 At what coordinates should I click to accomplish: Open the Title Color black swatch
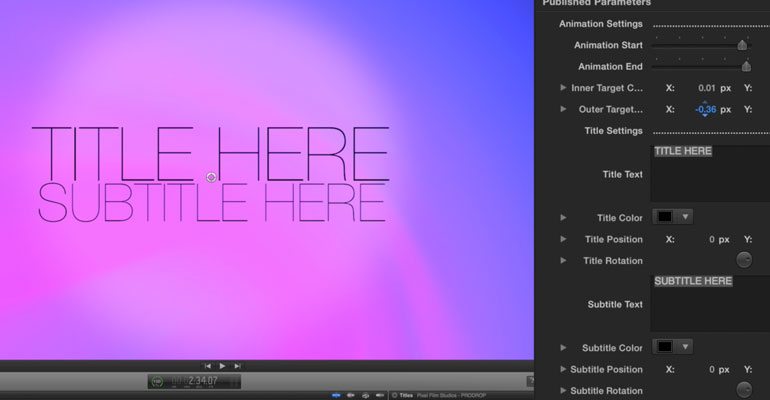coord(665,216)
